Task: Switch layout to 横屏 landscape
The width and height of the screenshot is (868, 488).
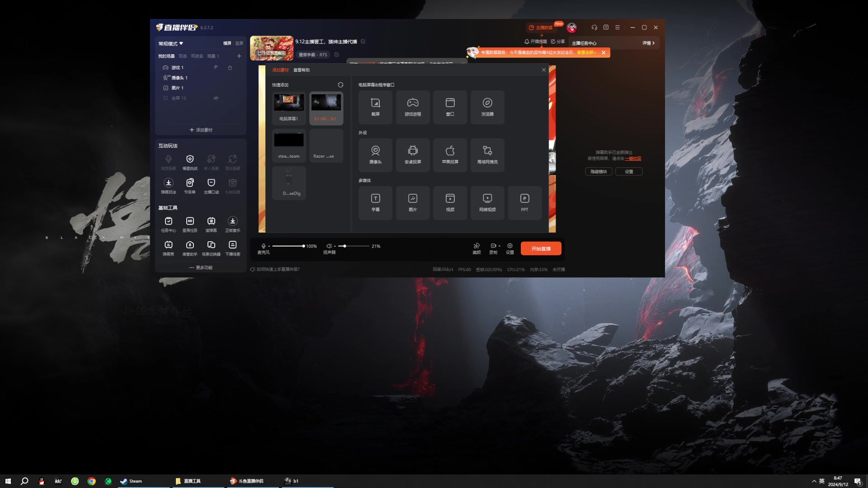Action: tap(227, 43)
